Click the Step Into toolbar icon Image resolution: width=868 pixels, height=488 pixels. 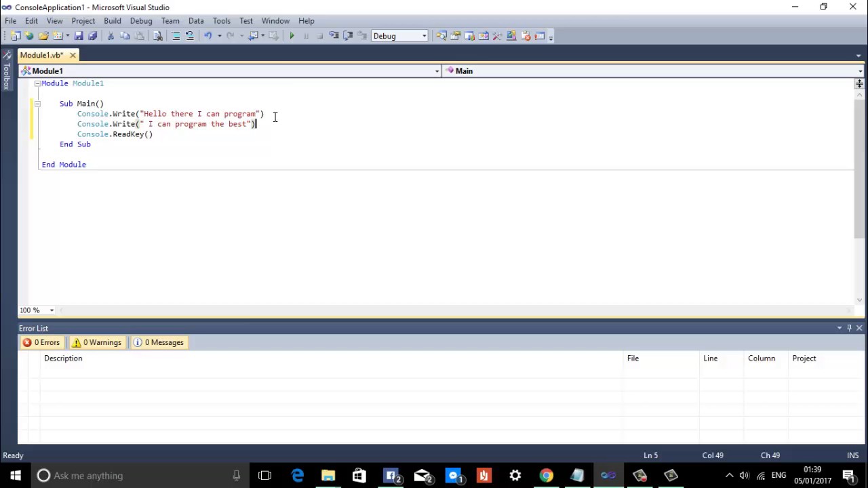[x=334, y=36]
